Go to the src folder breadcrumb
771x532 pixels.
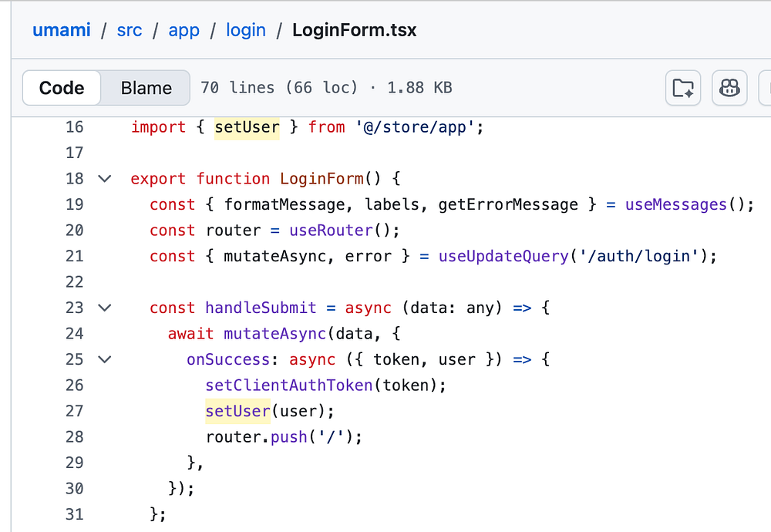point(130,30)
